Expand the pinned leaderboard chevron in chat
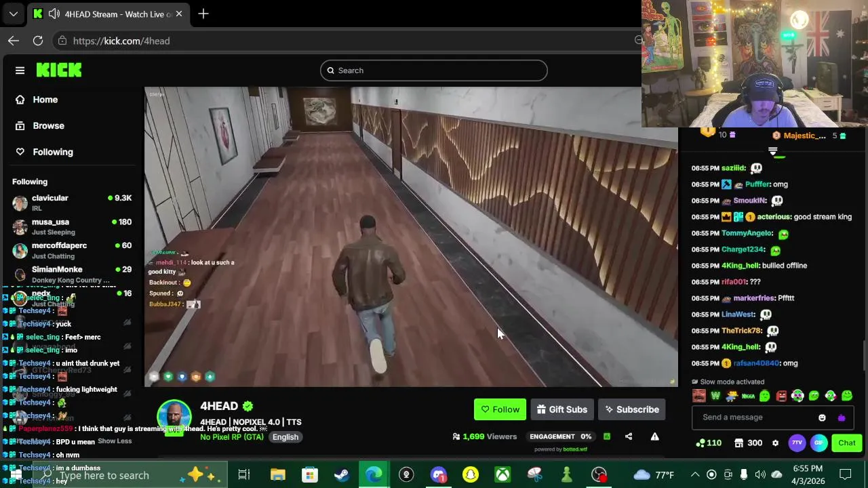 click(772, 152)
